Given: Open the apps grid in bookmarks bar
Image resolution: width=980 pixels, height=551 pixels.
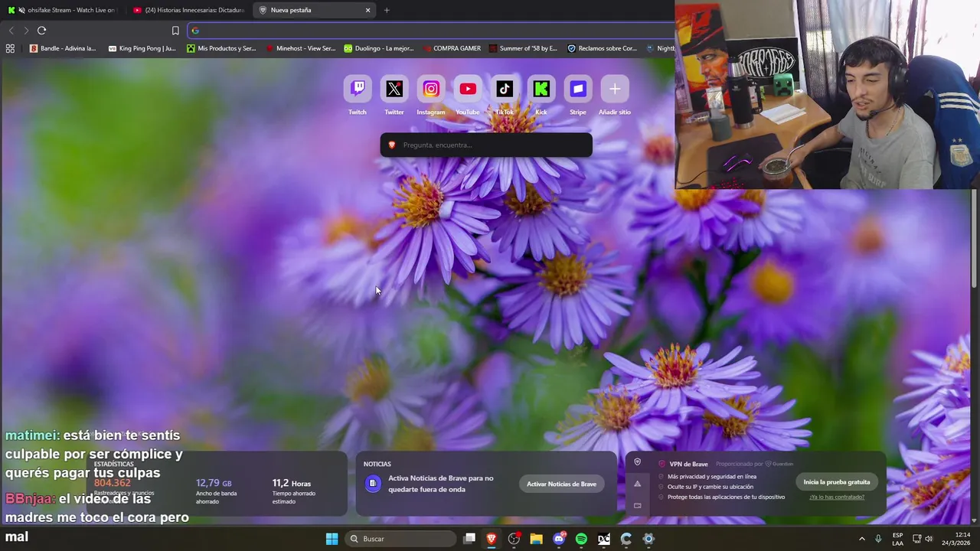Looking at the screenshot, I should point(10,48).
